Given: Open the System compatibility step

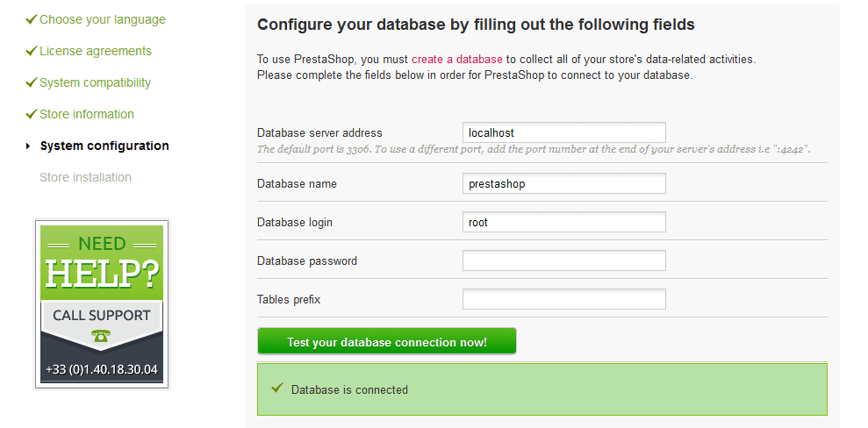Looking at the screenshot, I should pyautogui.click(x=95, y=82).
